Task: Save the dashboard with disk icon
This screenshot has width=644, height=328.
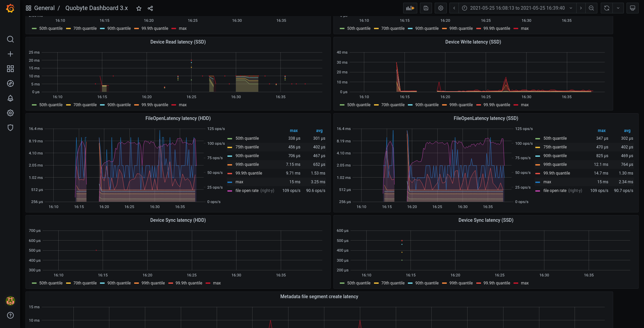Action: [x=426, y=8]
